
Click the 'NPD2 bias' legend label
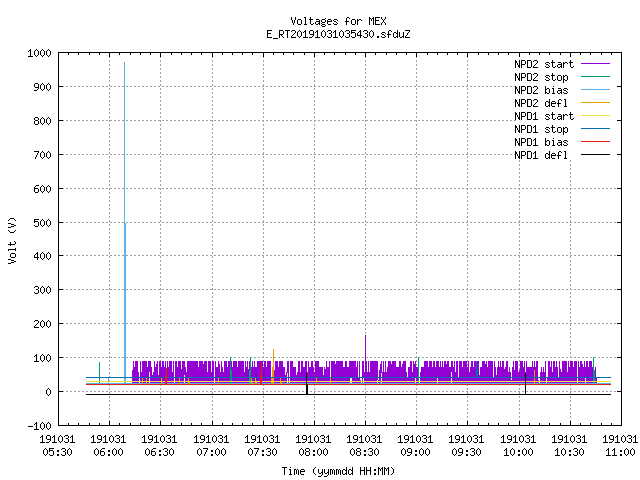541,90
